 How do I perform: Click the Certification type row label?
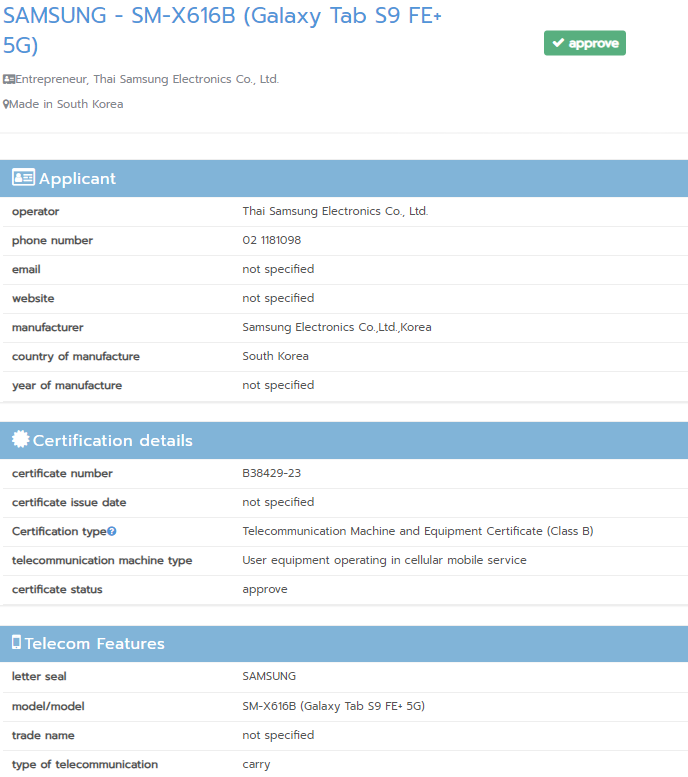58,531
